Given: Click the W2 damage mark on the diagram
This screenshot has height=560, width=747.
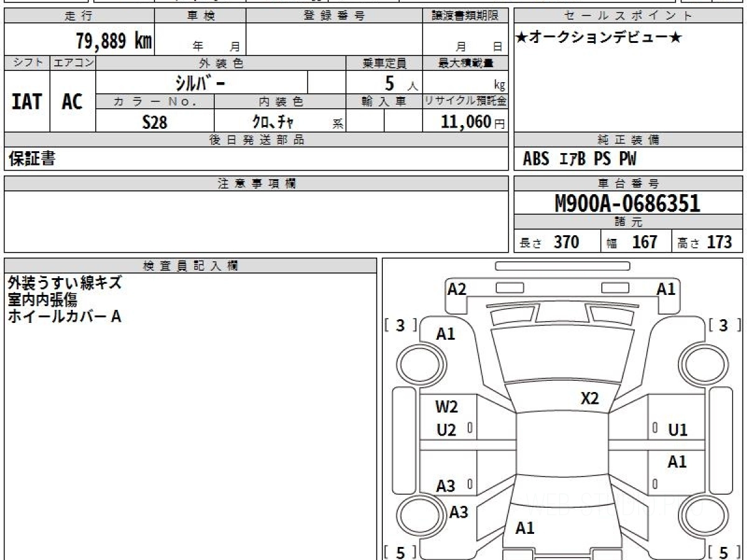Looking at the screenshot, I should tap(446, 407).
